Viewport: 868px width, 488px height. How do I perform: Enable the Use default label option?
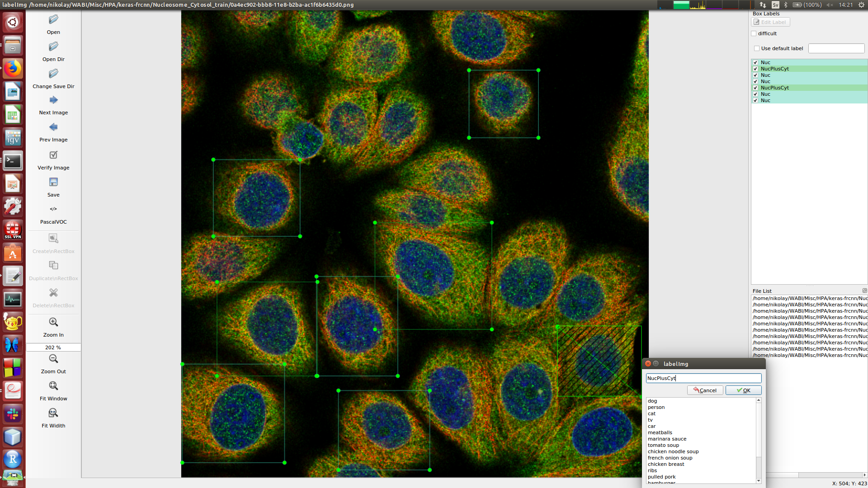[x=756, y=48]
